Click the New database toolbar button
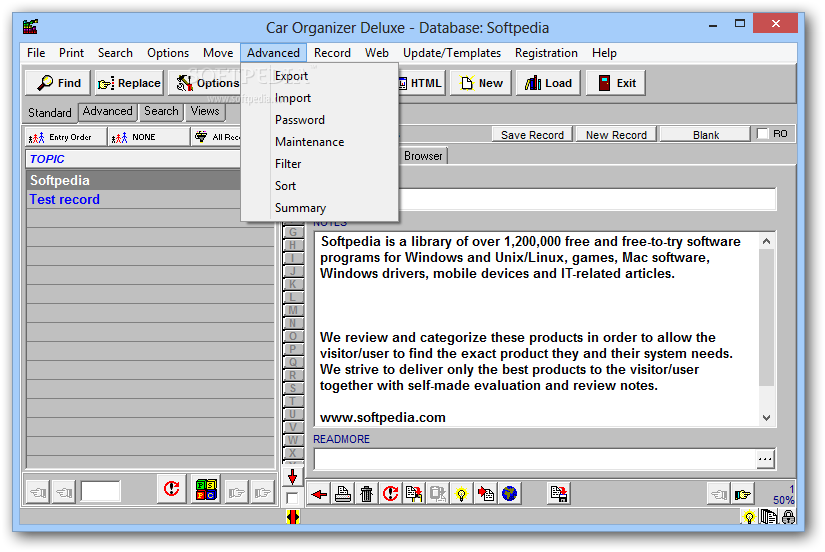The height and width of the screenshot is (552, 825). pos(480,83)
